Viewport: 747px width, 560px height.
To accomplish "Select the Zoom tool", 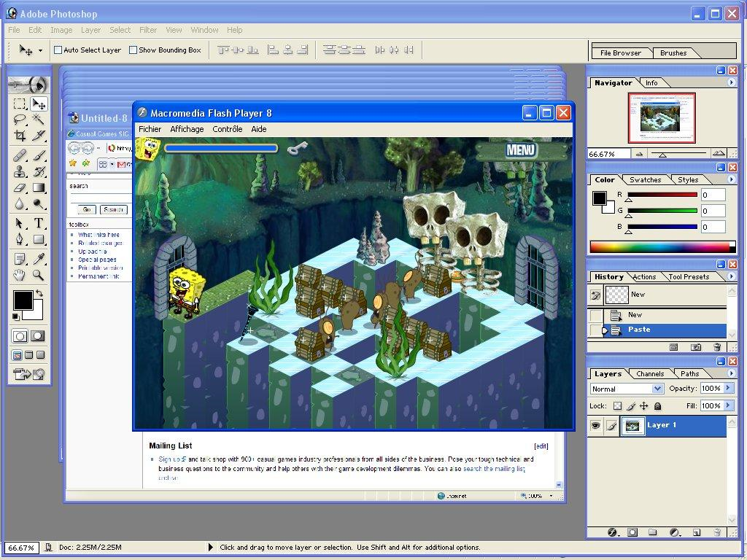I will (x=39, y=275).
